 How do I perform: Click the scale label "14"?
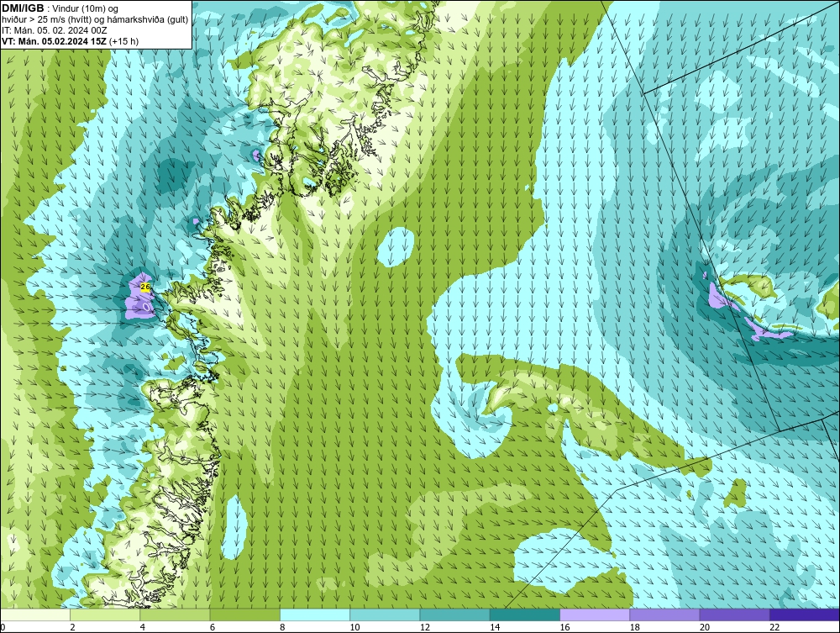tap(495, 627)
